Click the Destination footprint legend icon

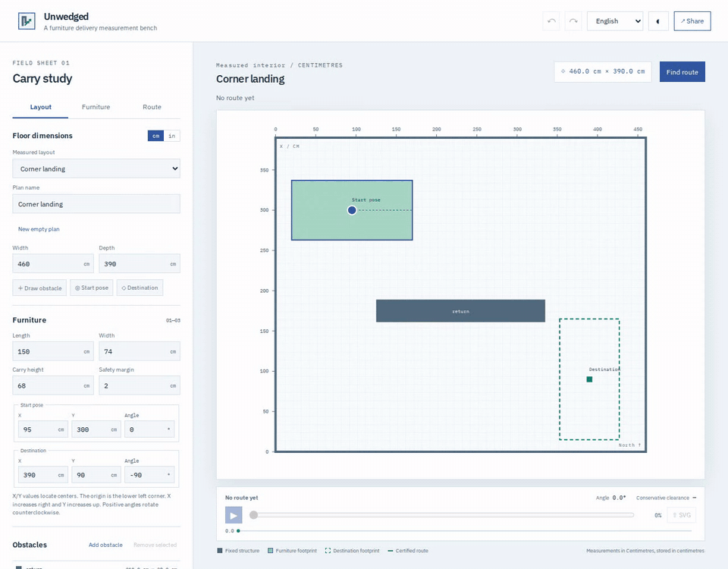point(328,551)
